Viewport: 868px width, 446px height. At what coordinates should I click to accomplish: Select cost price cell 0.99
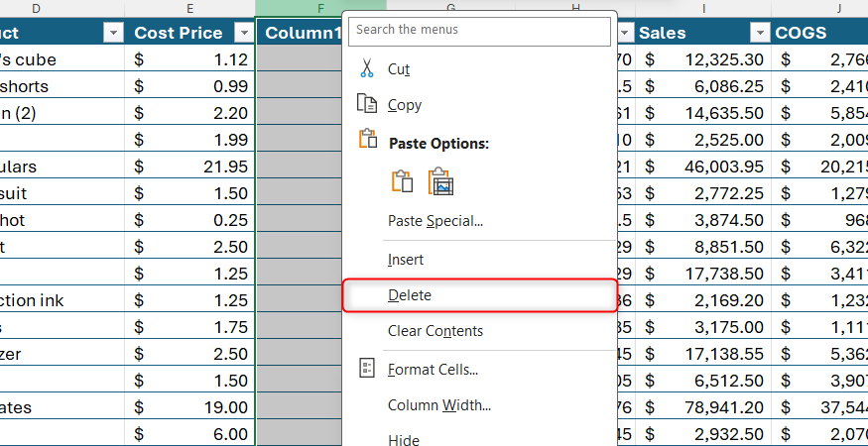pyautogui.click(x=189, y=86)
